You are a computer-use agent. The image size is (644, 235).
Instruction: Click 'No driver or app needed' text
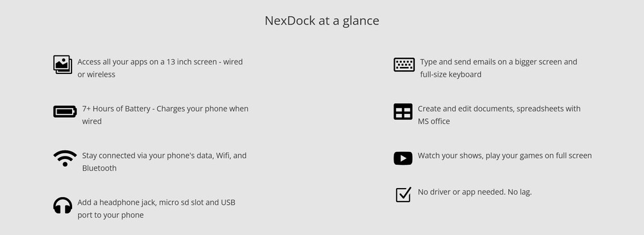(458, 192)
